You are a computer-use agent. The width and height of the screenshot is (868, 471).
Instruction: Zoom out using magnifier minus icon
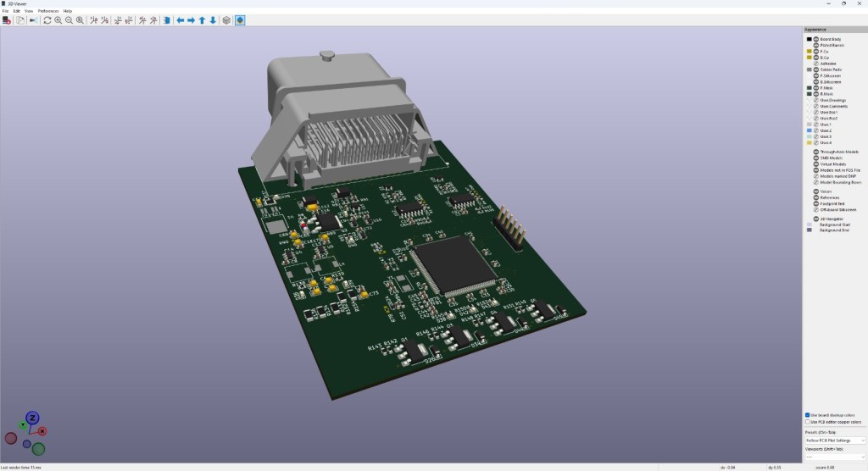70,20
